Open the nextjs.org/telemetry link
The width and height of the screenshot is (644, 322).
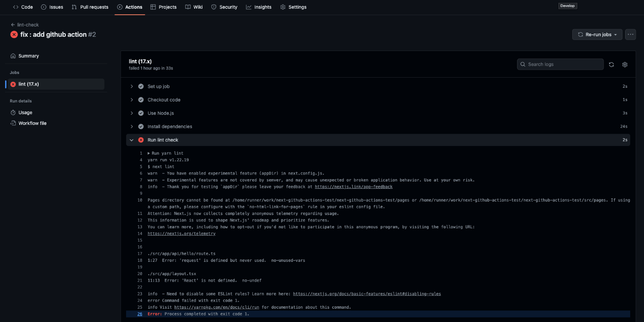coord(181,233)
